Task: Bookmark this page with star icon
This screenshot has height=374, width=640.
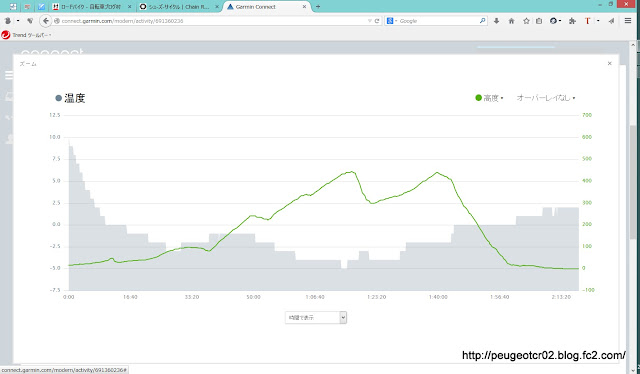Action: (x=526, y=21)
